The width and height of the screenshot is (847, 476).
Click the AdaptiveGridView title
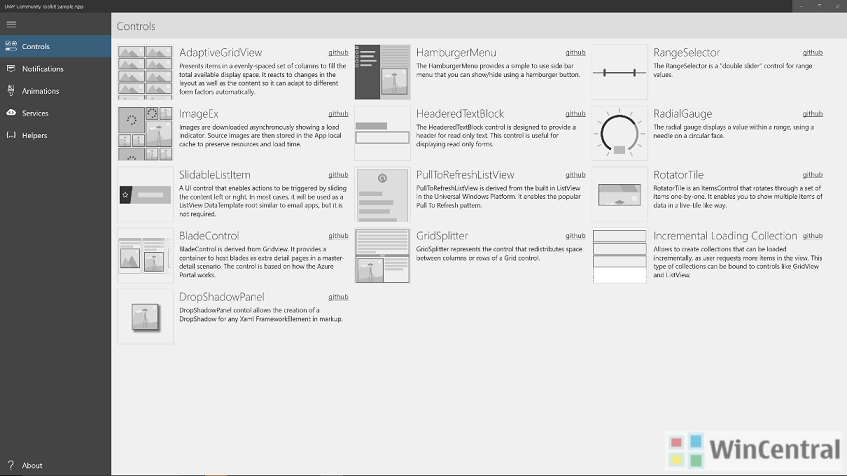[220, 52]
